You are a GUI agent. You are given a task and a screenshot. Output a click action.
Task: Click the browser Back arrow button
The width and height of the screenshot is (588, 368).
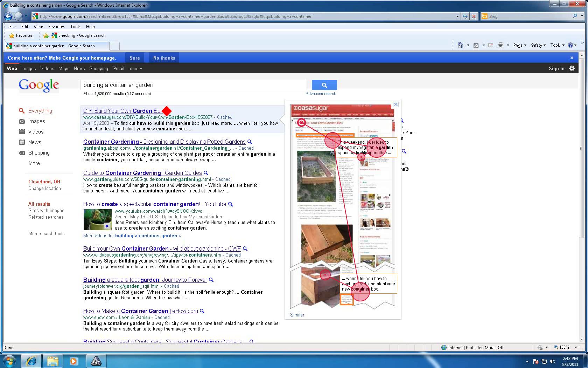[8, 16]
